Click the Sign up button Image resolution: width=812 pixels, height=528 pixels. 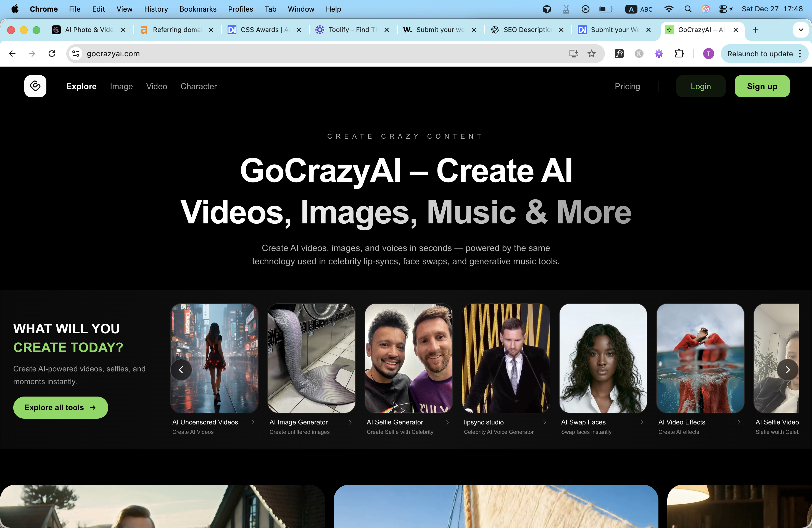coord(762,86)
